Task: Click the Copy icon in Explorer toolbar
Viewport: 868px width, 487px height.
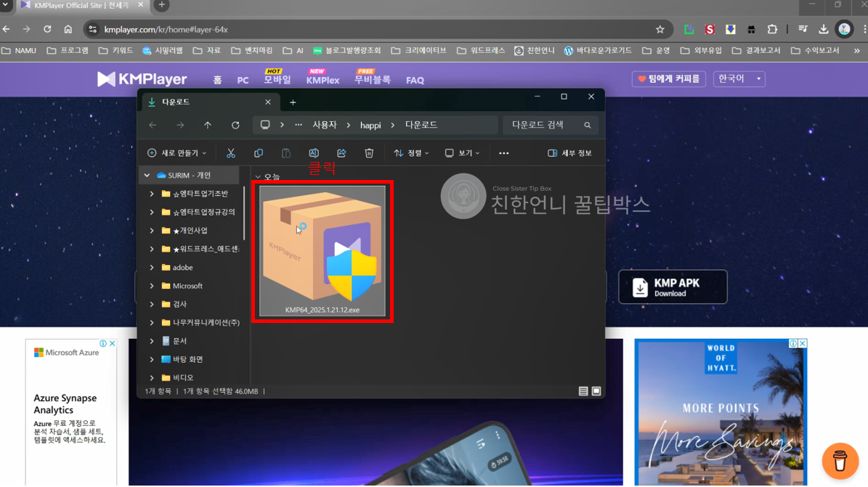Action: coord(259,153)
